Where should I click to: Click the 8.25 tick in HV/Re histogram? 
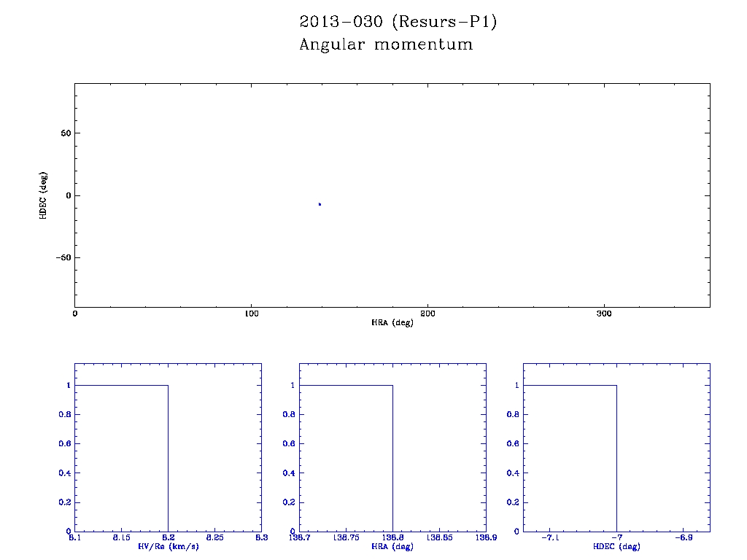click(214, 537)
